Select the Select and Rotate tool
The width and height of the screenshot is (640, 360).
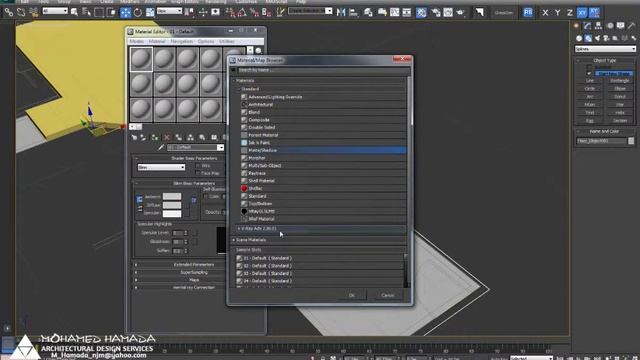(138, 12)
